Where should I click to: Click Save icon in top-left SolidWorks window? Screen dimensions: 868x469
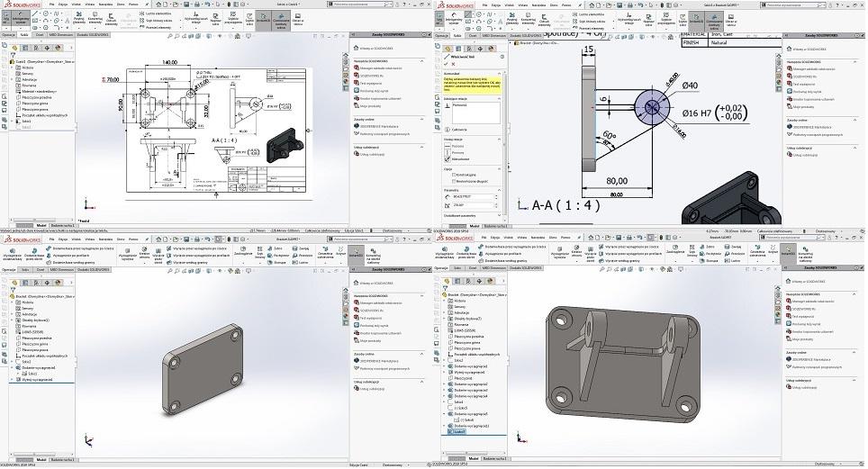[x=186, y=5]
